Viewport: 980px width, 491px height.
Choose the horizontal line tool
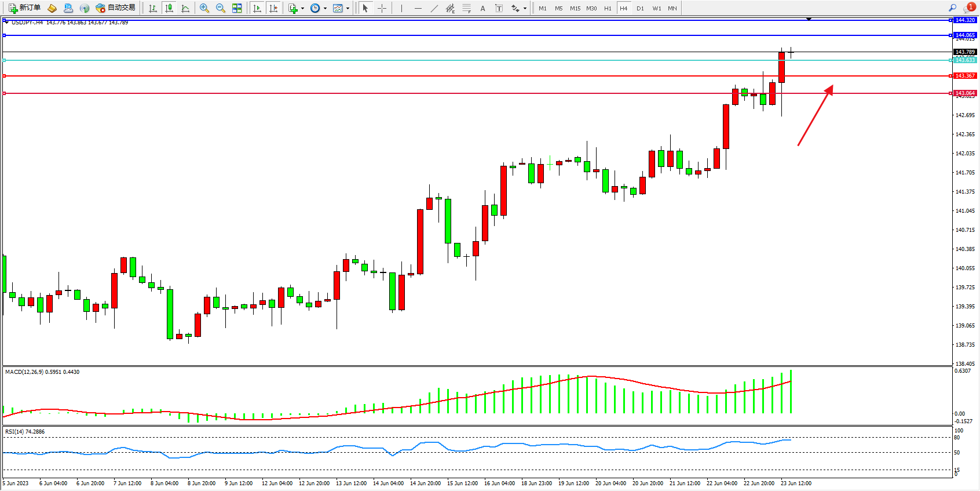click(418, 8)
